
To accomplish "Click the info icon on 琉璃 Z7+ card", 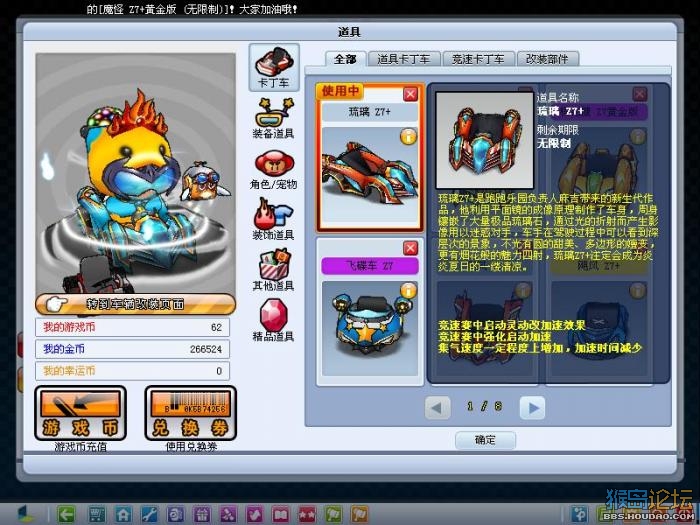I will click(408, 138).
